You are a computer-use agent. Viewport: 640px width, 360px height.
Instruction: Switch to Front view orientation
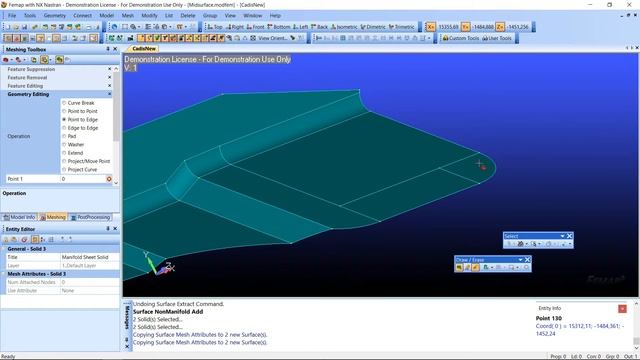click(x=256, y=27)
